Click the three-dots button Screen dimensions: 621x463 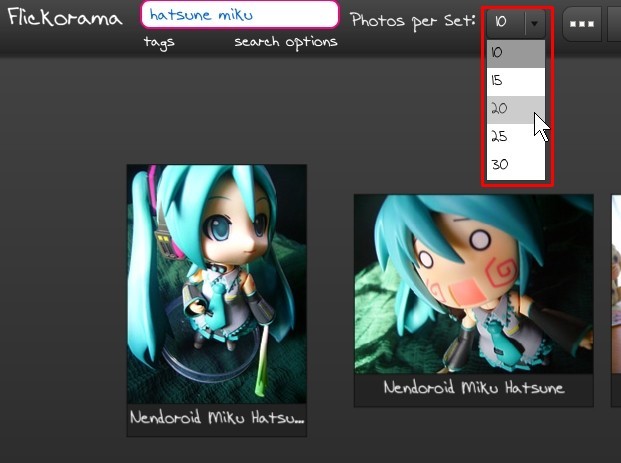coord(582,24)
